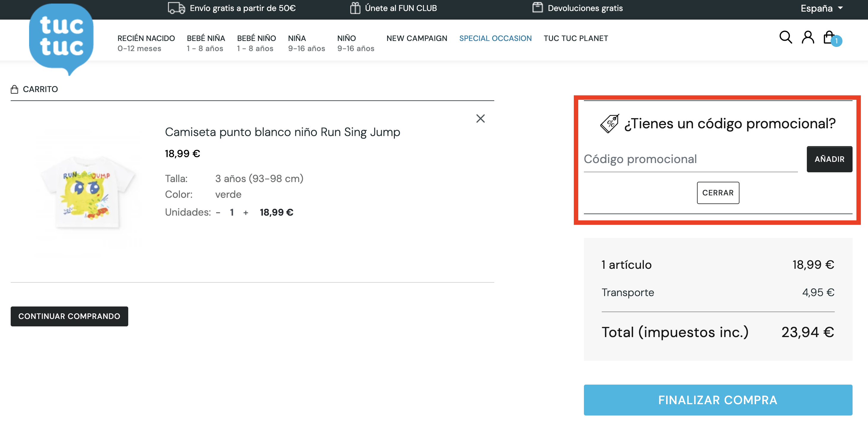
Task: Open the Camiseta punto blanco product title
Action: coord(282,132)
